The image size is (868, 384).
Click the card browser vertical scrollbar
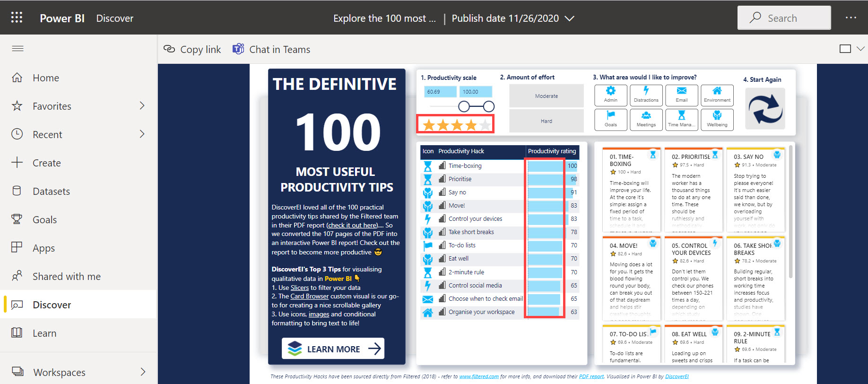tap(790, 211)
